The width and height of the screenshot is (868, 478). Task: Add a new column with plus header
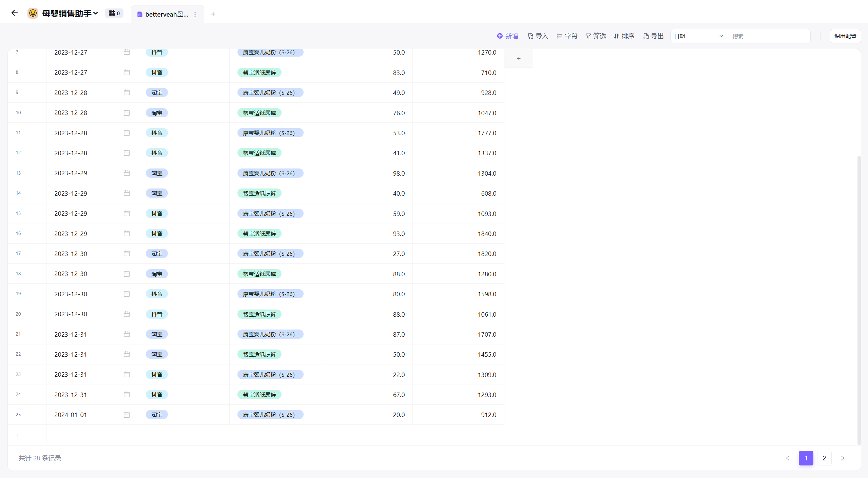click(x=518, y=59)
